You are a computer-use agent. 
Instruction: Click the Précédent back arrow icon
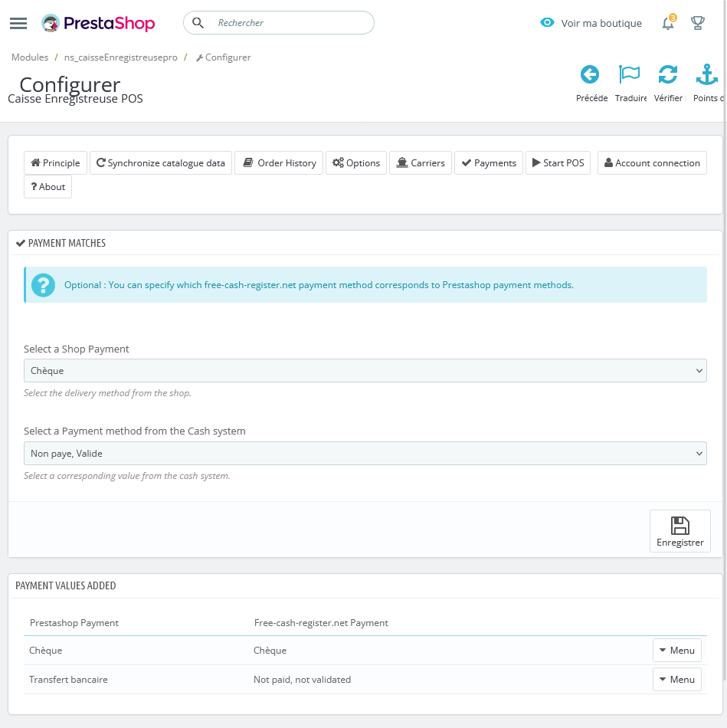tap(590, 75)
